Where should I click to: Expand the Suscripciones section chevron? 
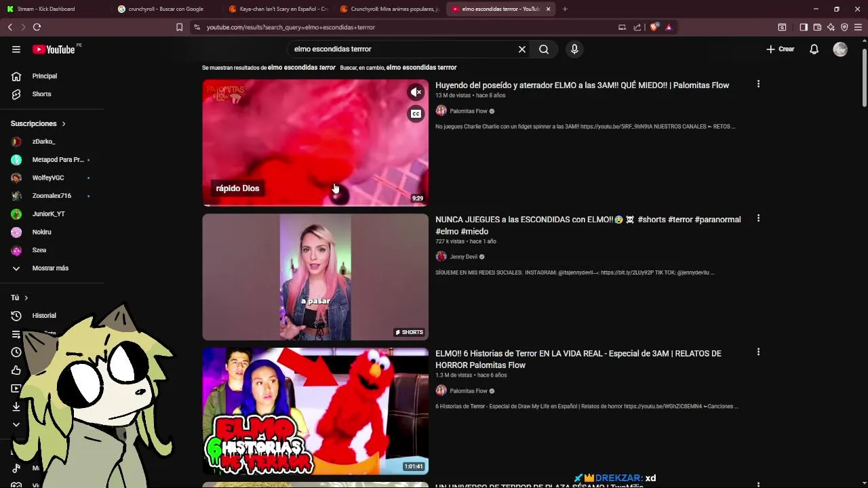click(x=64, y=124)
